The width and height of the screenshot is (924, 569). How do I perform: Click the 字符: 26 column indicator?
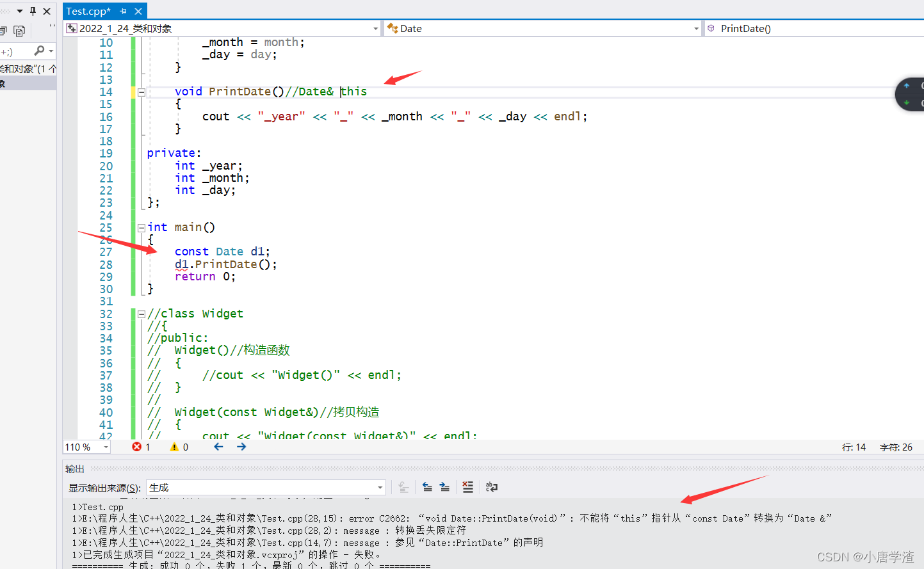(x=896, y=447)
